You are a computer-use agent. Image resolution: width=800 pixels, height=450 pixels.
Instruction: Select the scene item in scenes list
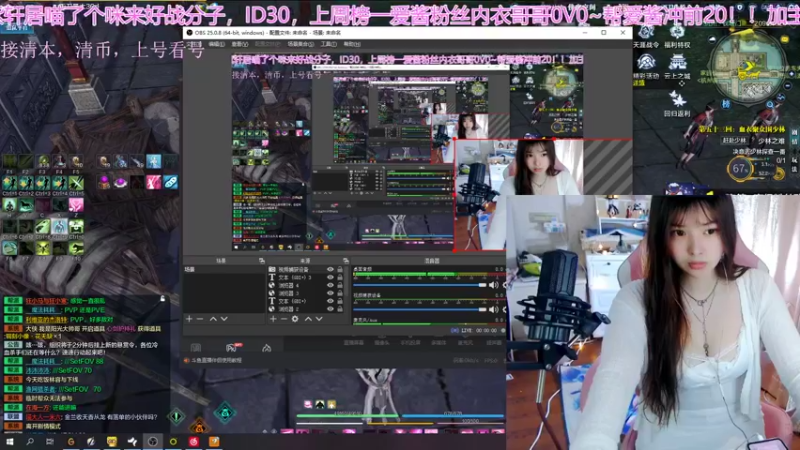[x=224, y=269]
